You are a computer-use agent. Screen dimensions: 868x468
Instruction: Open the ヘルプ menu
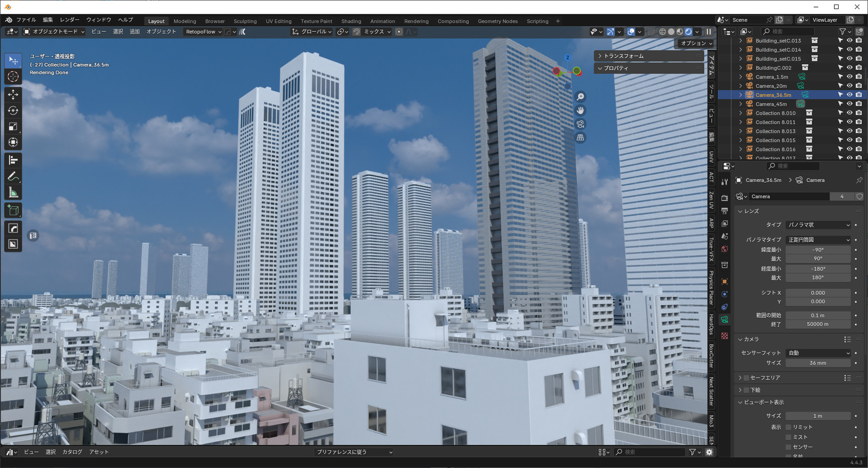tap(125, 20)
